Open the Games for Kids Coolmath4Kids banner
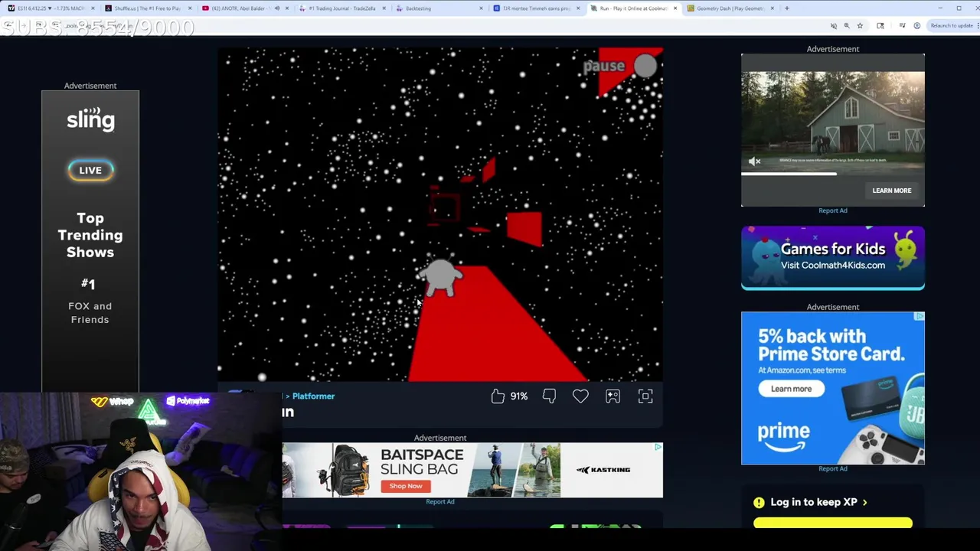Image resolution: width=980 pixels, height=551 pixels. (832, 258)
